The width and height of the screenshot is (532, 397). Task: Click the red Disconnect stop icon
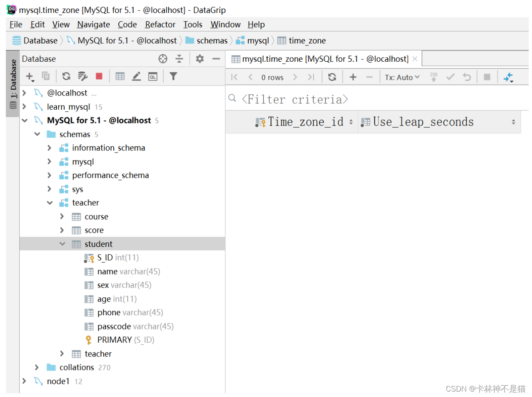99,76
